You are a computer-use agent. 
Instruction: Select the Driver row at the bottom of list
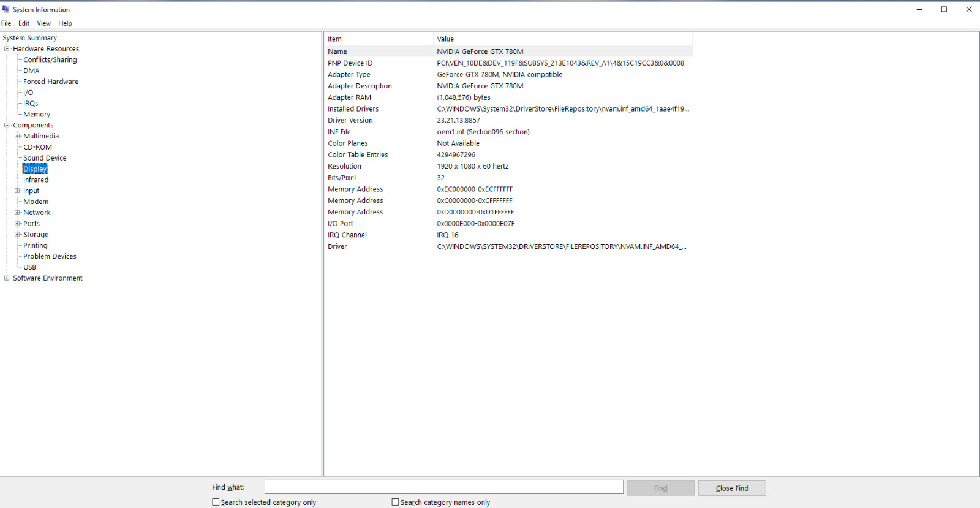coord(508,246)
